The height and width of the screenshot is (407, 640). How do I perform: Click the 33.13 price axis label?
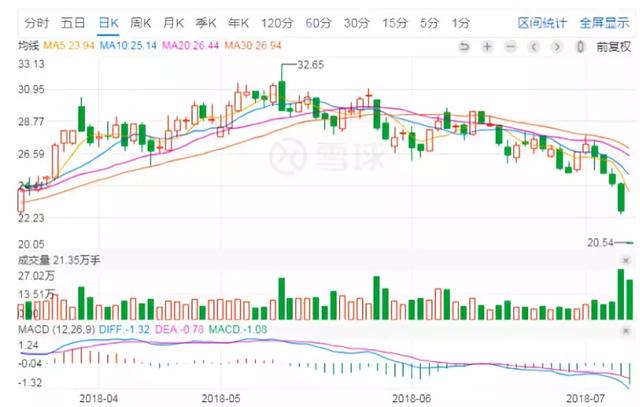point(31,64)
